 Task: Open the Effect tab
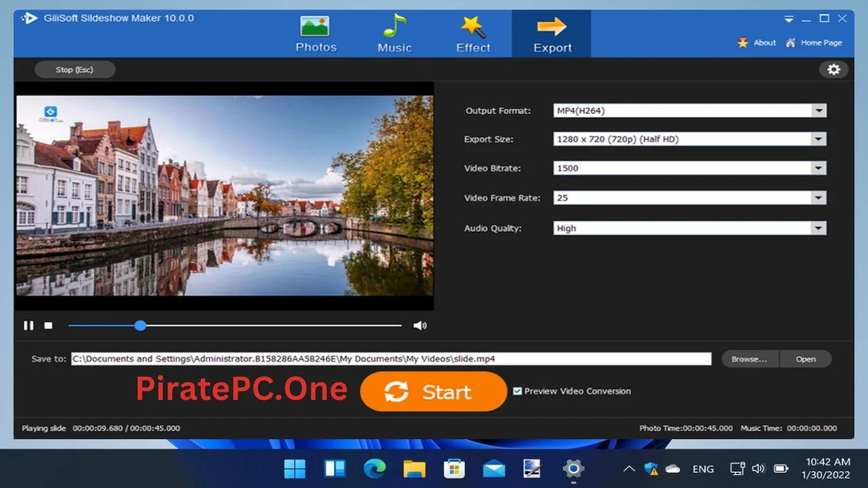tap(473, 34)
